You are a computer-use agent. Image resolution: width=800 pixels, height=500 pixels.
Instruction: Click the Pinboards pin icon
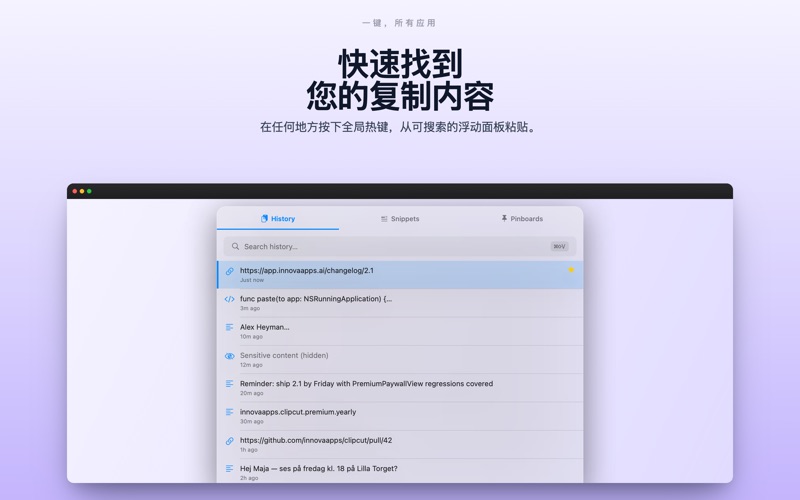tap(504, 218)
